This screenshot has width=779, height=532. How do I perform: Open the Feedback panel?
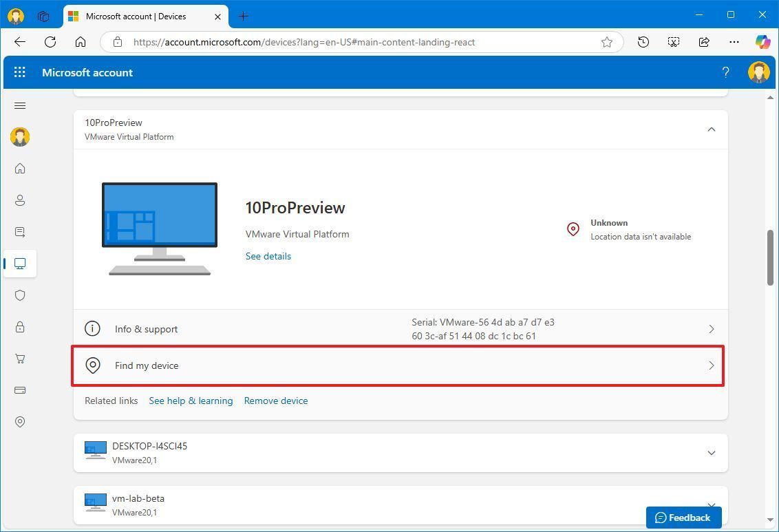683,517
